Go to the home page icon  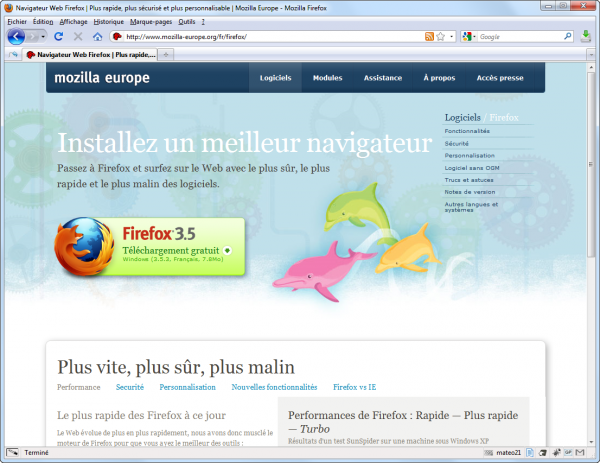tap(98, 36)
